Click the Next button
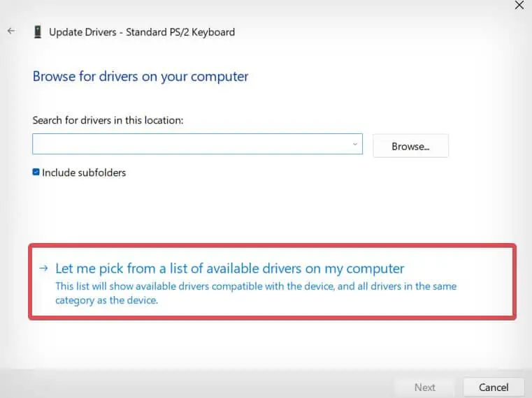Screen dimensions: 532x398 click(424, 387)
